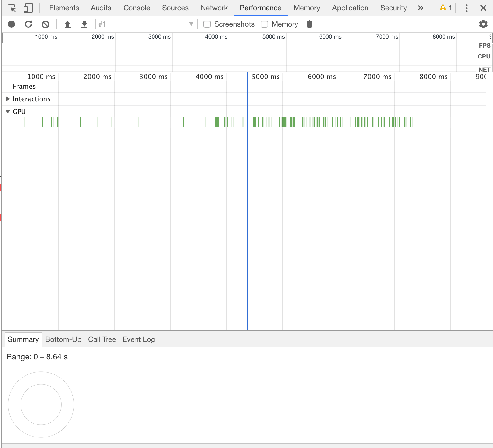Click the warning count indicator

point(446,8)
